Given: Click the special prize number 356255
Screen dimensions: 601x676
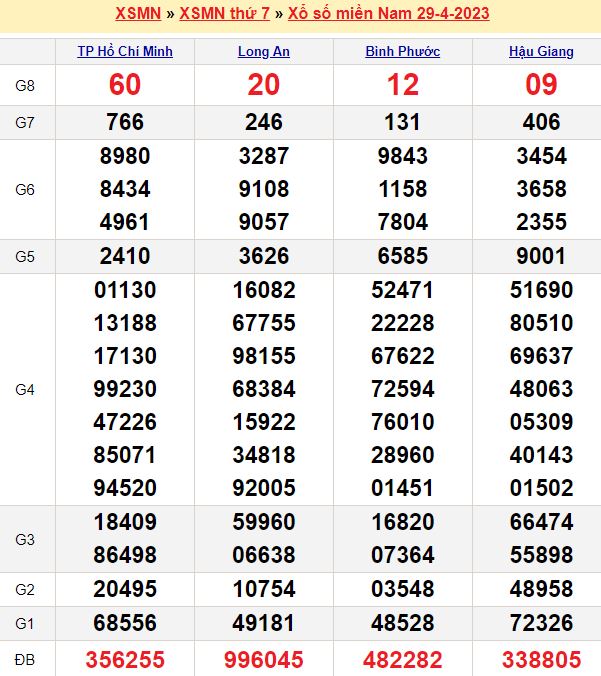Looking at the screenshot, I should 125,660.
